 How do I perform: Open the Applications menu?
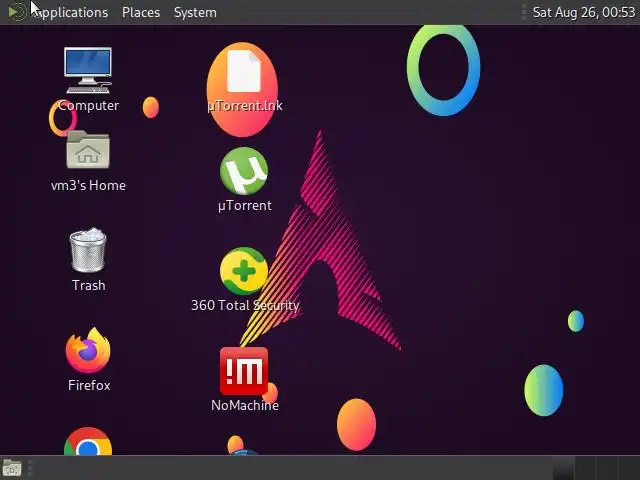(x=69, y=12)
